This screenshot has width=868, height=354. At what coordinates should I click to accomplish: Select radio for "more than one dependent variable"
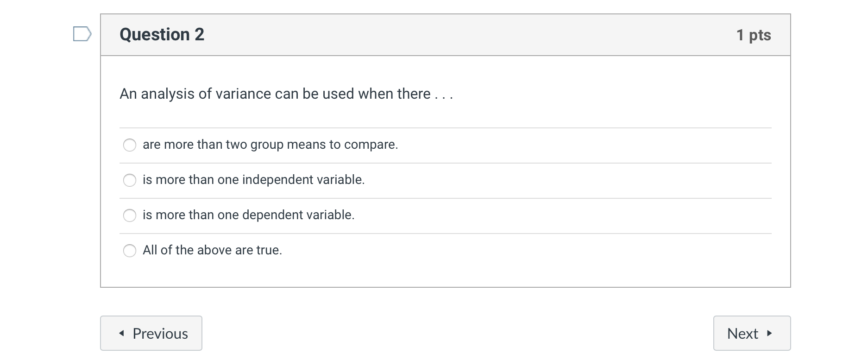click(130, 215)
